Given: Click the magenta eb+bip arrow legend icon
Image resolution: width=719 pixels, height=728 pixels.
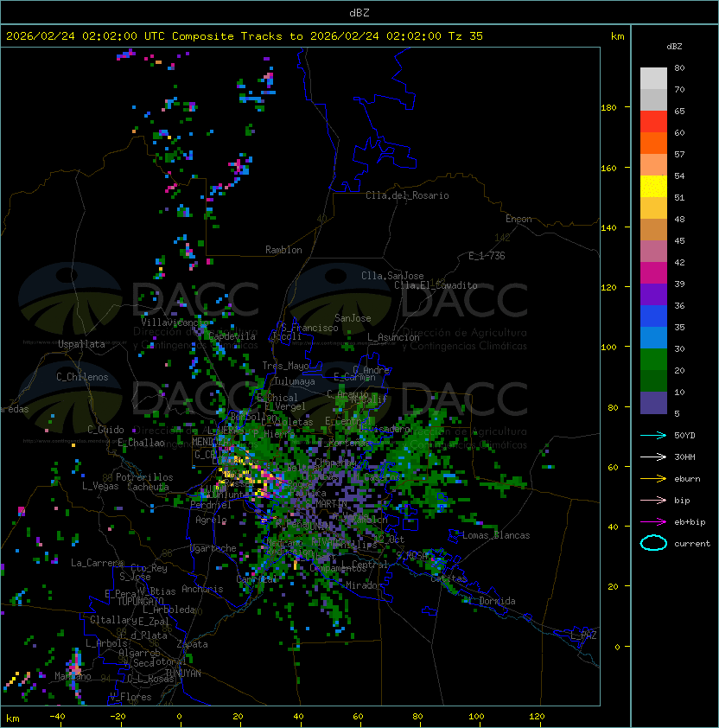Looking at the screenshot, I should click(653, 522).
